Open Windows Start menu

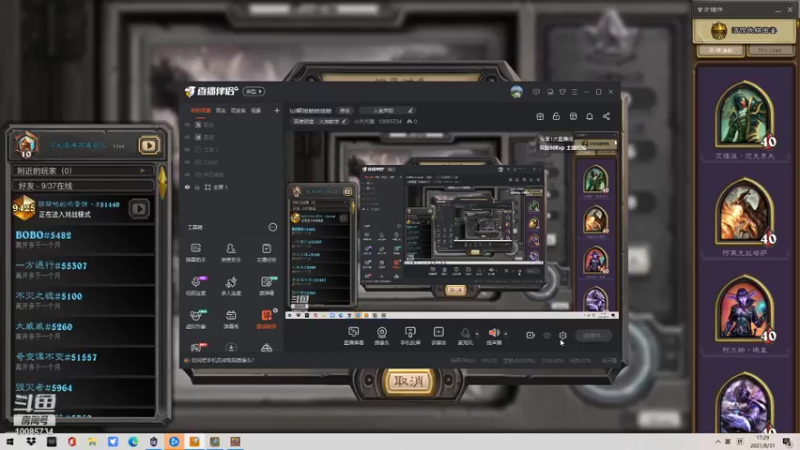pos(10,441)
